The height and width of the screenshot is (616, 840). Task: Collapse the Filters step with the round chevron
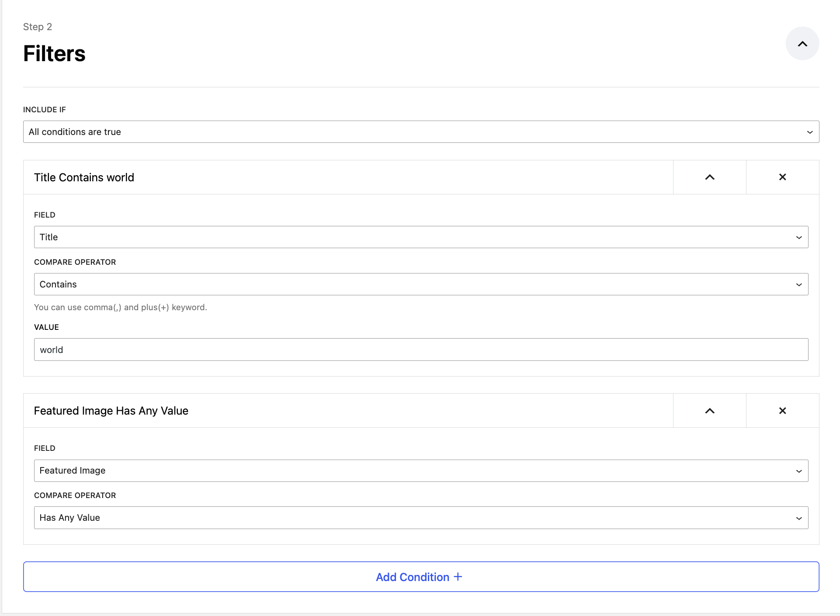pos(802,44)
